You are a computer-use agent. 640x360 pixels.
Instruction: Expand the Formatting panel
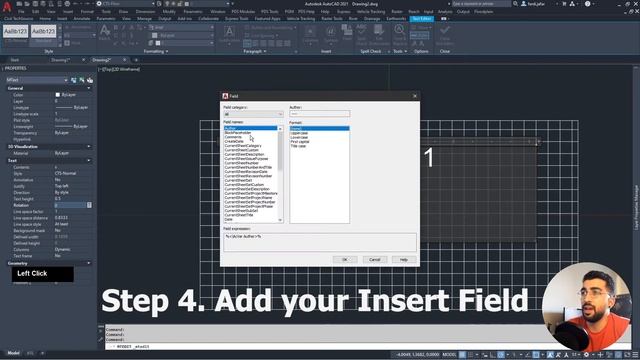pyautogui.click(x=156, y=51)
